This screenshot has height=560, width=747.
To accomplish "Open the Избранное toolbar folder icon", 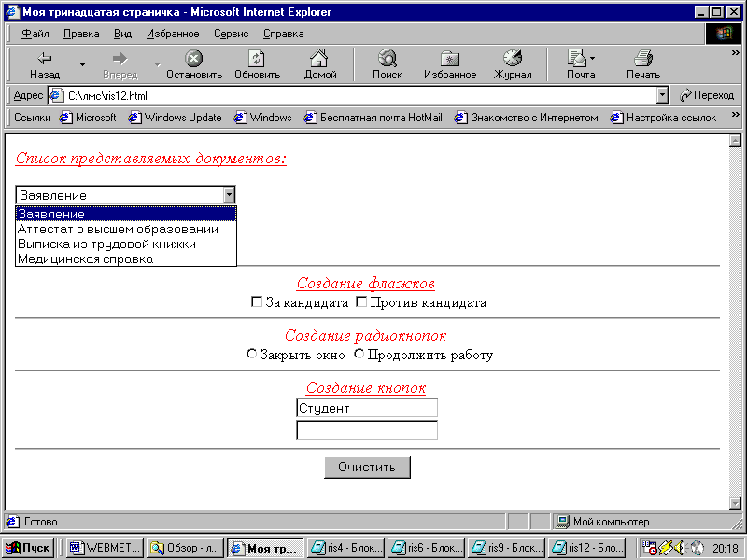I will coord(450,65).
